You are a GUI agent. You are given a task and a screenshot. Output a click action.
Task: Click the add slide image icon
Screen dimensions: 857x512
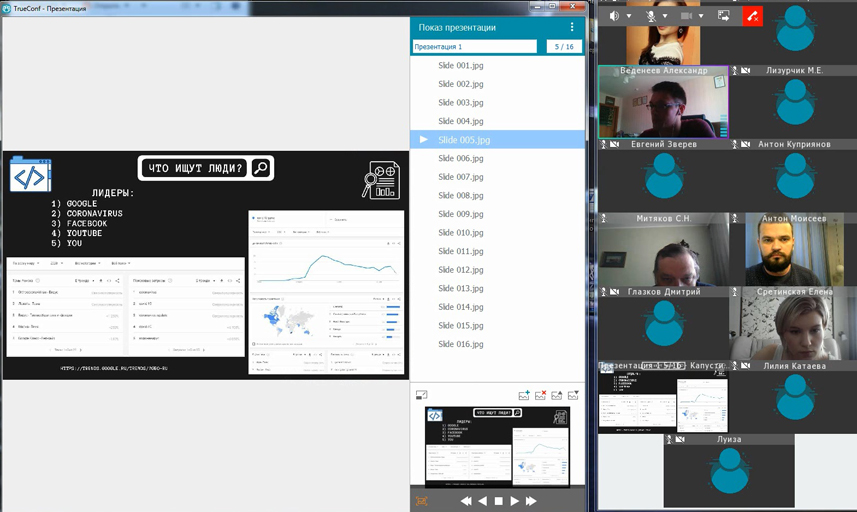pos(524,395)
